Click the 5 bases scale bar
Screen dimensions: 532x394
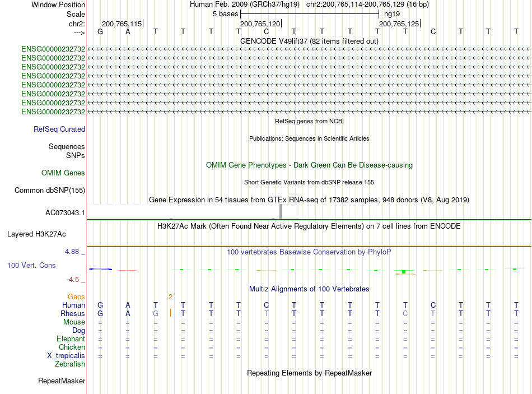(x=310, y=14)
